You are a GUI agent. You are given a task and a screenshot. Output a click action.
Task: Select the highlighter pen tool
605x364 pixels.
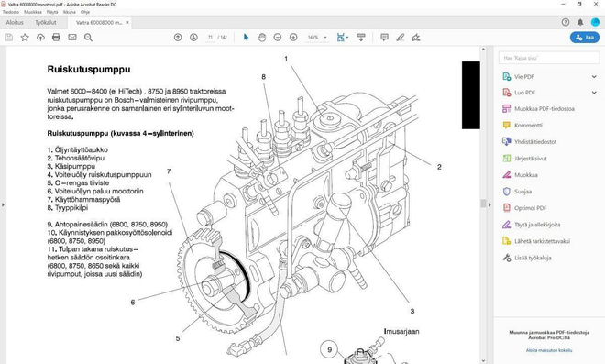tap(400, 38)
